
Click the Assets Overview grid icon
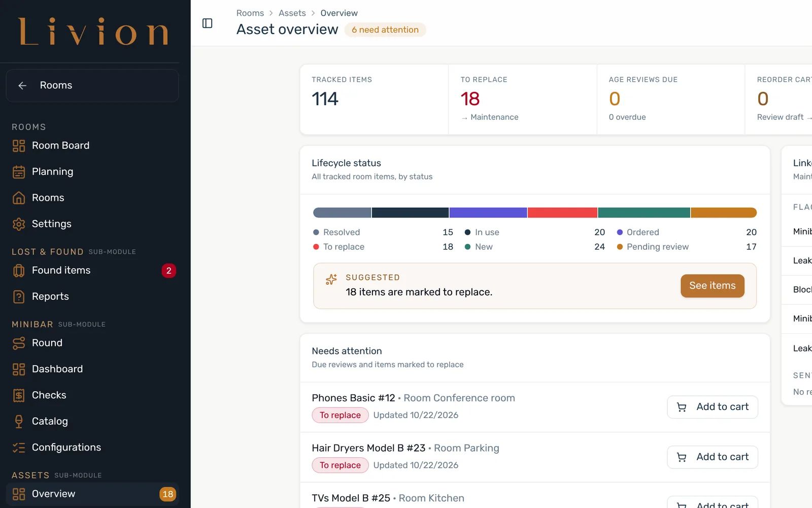19,494
